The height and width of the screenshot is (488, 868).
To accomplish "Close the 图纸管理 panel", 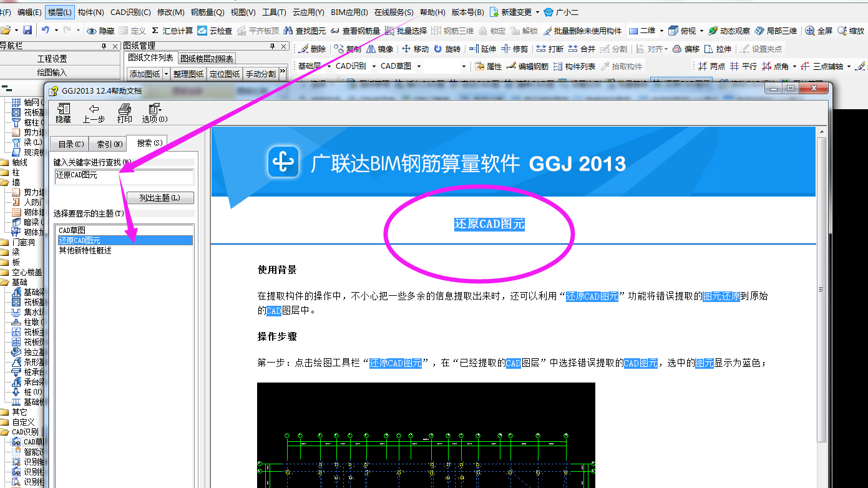I will tap(285, 46).
